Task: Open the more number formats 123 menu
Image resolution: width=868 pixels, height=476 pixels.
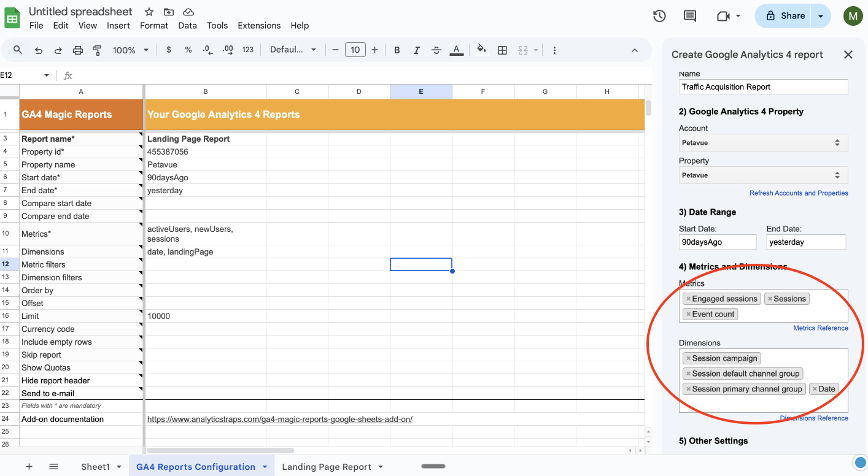Action: coord(248,50)
